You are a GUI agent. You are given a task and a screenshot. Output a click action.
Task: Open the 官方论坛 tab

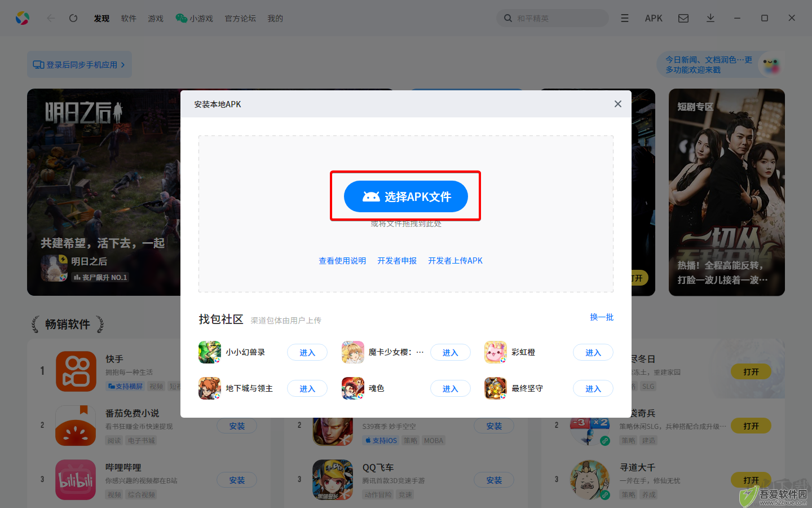pyautogui.click(x=240, y=19)
